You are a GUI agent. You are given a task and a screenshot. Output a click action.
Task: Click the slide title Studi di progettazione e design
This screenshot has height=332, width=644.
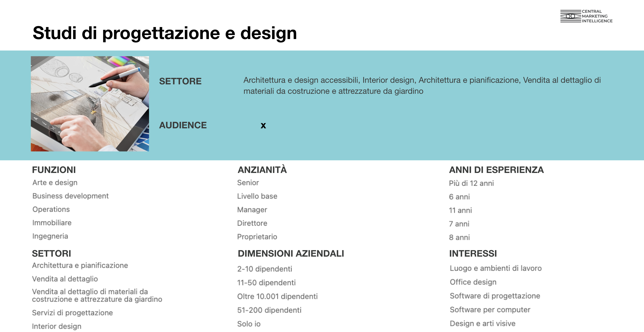pyautogui.click(x=165, y=33)
